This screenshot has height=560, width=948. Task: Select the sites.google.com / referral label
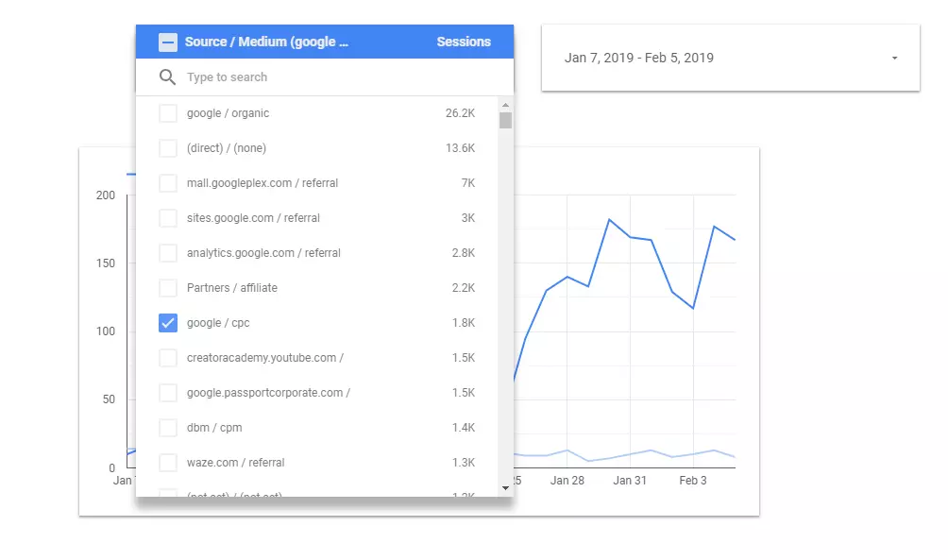(x=253, y=218)
